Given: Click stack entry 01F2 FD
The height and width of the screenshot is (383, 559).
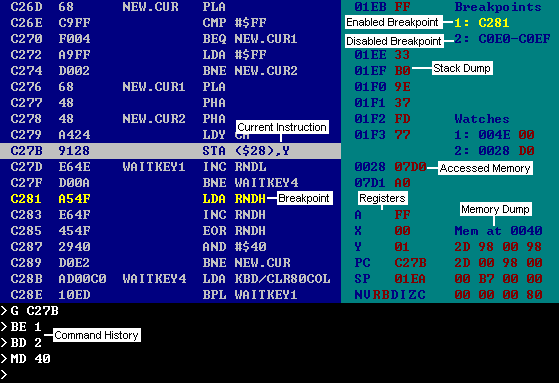Looking at the screenshot, I should tap(382, 119).
